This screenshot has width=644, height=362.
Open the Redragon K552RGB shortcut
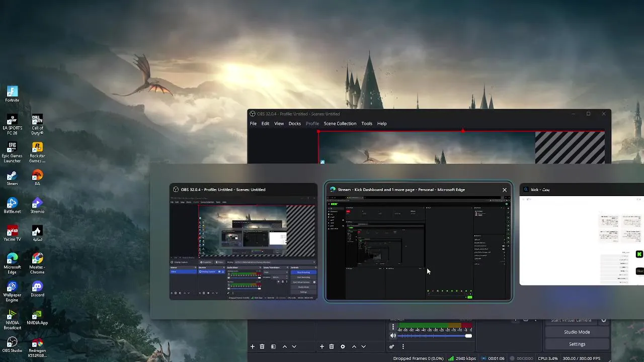point(37,348)
